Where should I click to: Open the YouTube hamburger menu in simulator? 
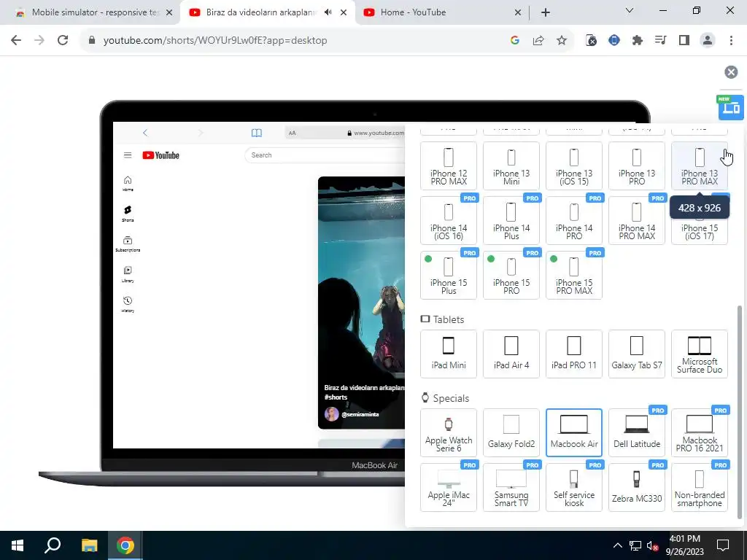127,155
